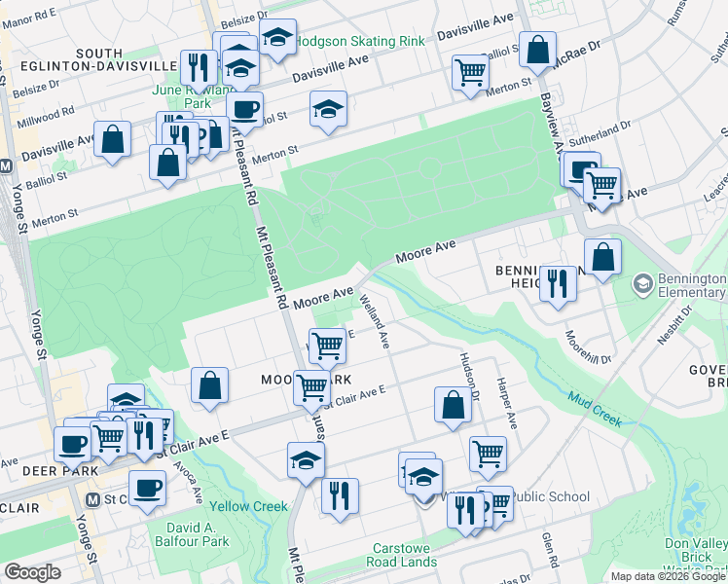Select the St Clair subway station M icon
Viewport: 728px width, 584px height.
coord(93,500)
